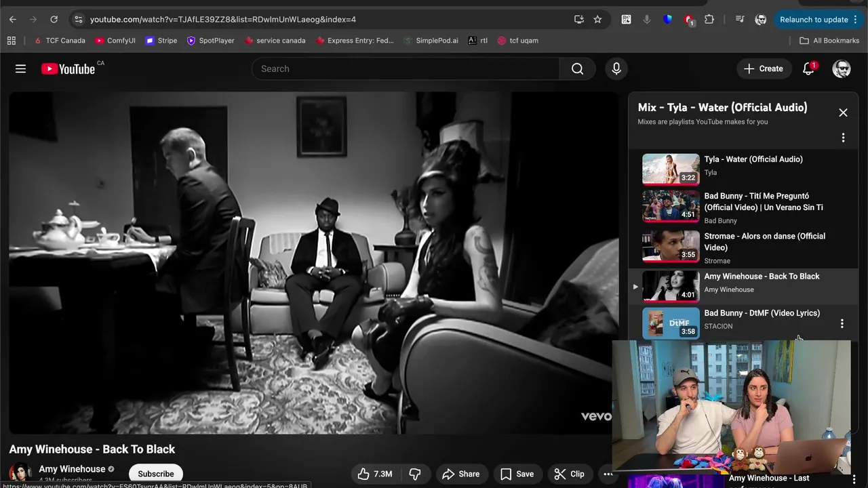Save the video to a playlist
Screen dimensions: 868x488
click(x=517, y=474)
